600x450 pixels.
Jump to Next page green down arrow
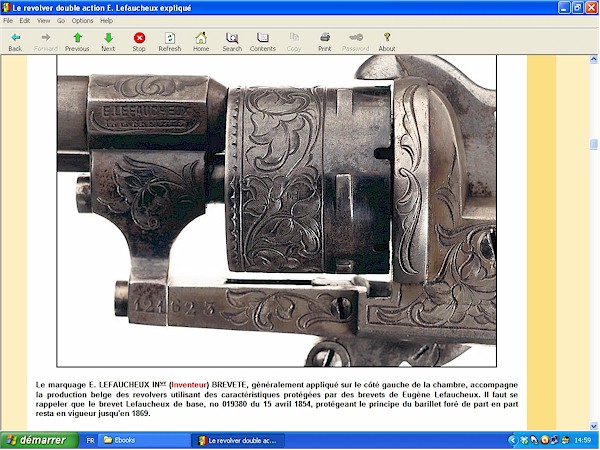108,38
